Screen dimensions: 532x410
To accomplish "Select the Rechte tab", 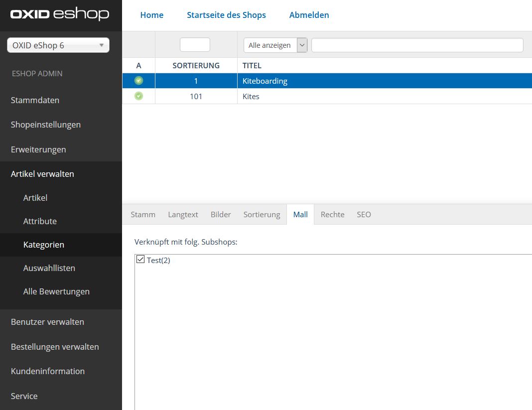I will pyautogui.click(x=332, y=214).
